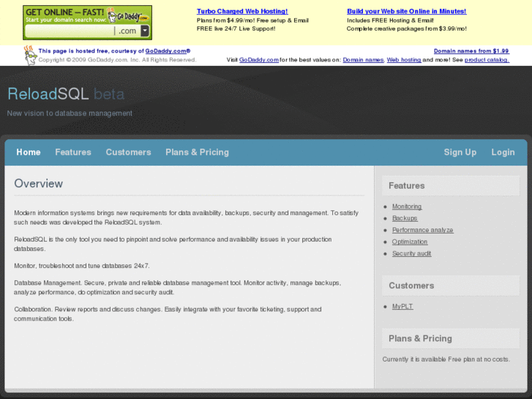Image resolution: width=532 pixels, height=399 pixels.
Task: Click the ReloadSQL beta site title
Action: 66,94
